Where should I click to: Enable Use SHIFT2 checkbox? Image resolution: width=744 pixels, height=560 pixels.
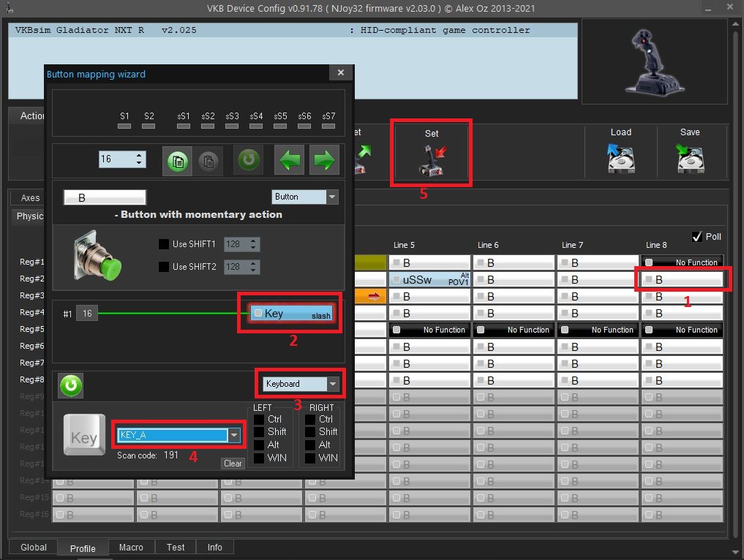pyautogui.click(x=164, y=267)
